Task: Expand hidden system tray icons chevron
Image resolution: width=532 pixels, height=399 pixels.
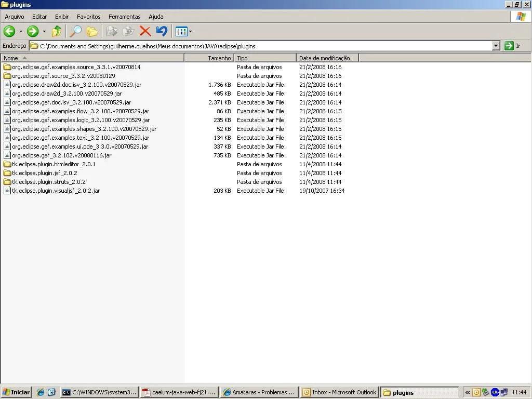Action: (468, 393)
